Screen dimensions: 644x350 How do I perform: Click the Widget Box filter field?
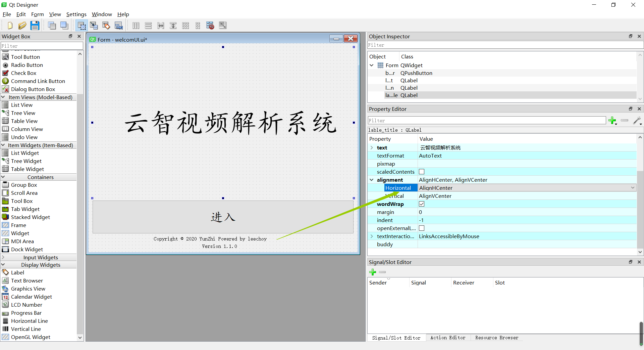point(42,46)
